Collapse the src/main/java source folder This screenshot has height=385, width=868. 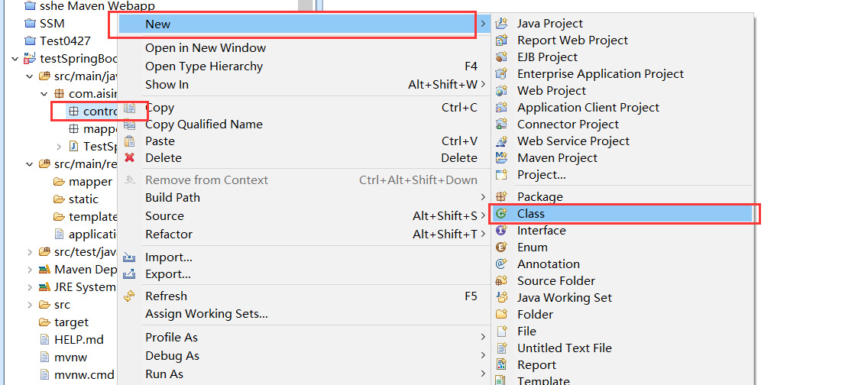[29, 76]
